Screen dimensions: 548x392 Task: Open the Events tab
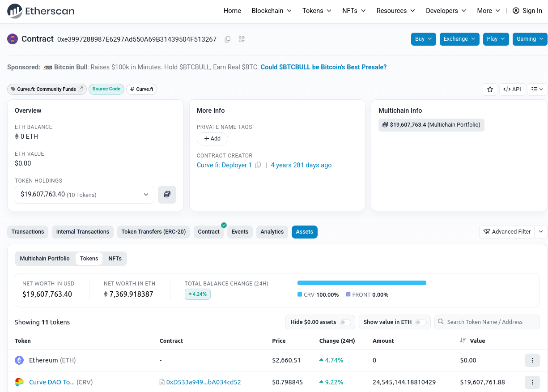click(x=240, y=232)
